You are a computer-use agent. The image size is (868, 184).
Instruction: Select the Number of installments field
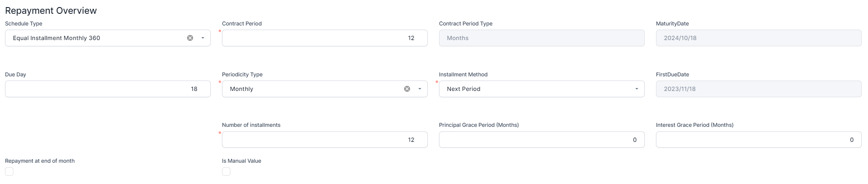[324, 140]
